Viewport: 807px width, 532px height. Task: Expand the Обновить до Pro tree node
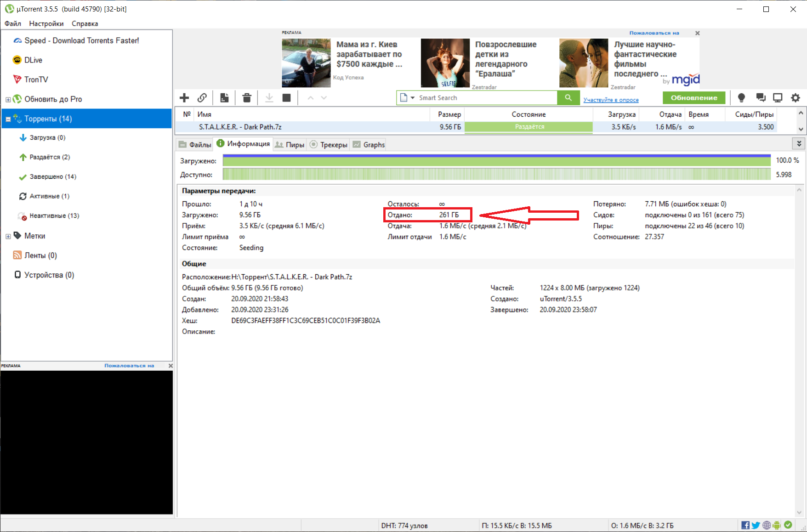(x=8, y=100)
